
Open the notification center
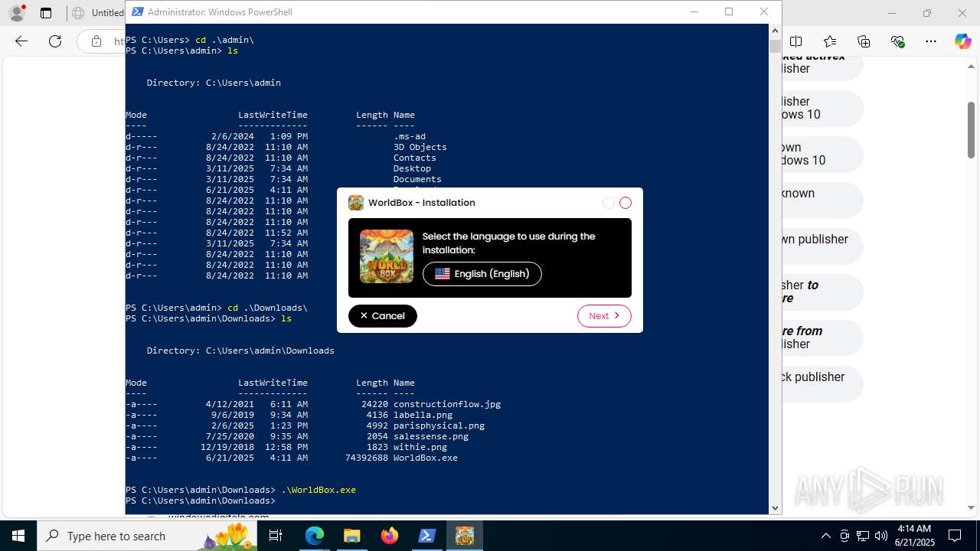coord(955,536)
